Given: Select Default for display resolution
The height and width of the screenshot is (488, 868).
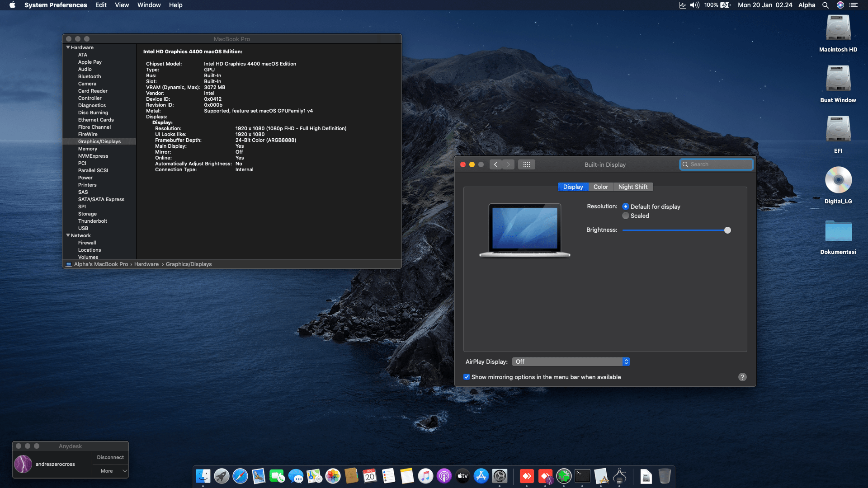Looking at the screenshot, I should pos(626,206).
